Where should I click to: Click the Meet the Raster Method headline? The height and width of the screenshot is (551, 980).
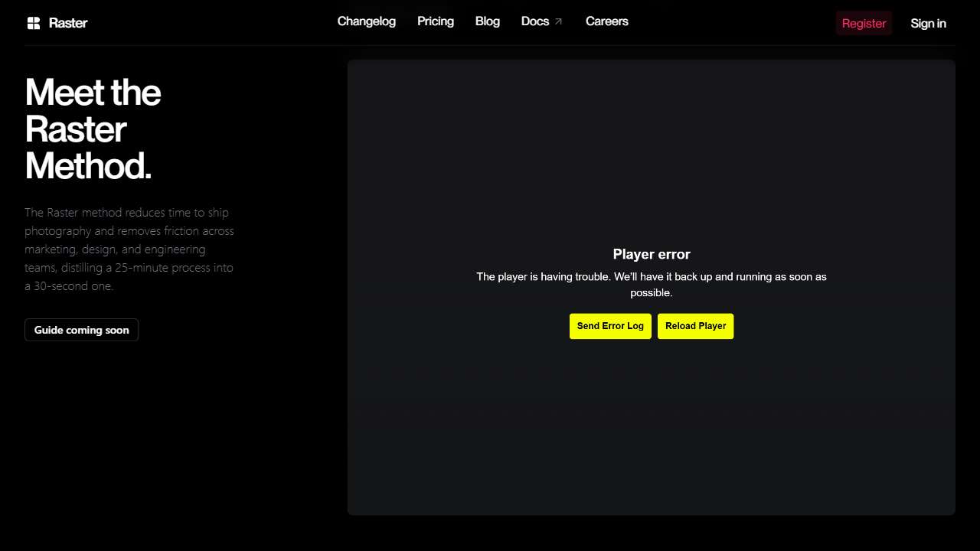[92, 129]
